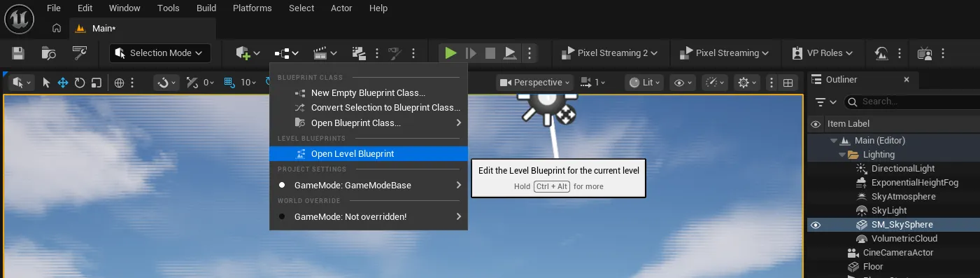This screenshot has height=278, width=980.
Task: Click the level snapshots stacked-squares icon
Action: tap(360, 53)
